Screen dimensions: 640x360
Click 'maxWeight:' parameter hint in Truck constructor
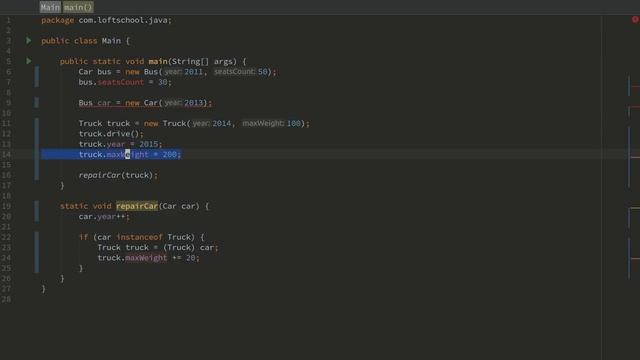(x=263, y=123)
